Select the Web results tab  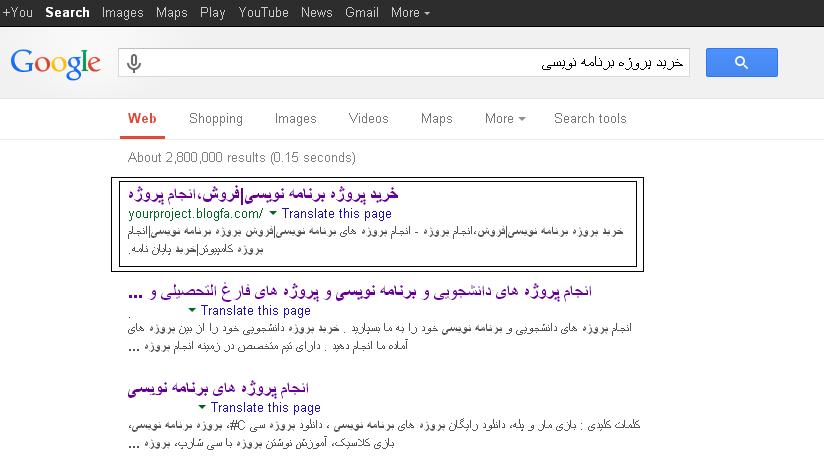[x=142, y=119]
